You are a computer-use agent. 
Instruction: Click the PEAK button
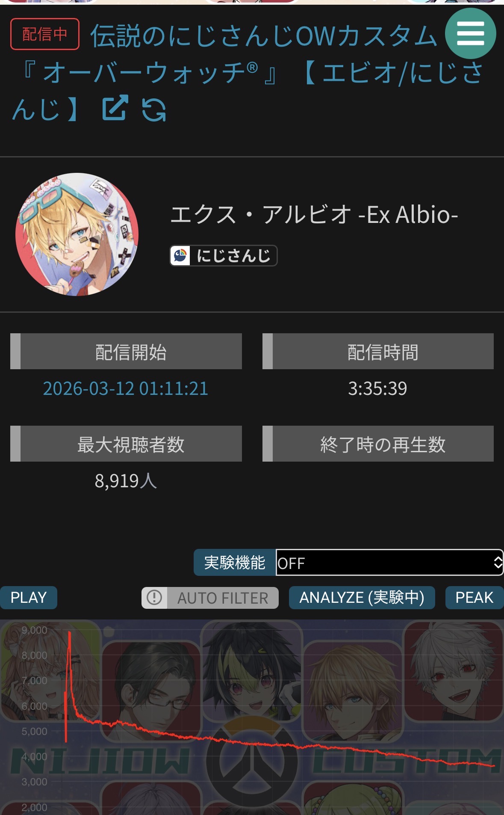click(x=474, y=598)
